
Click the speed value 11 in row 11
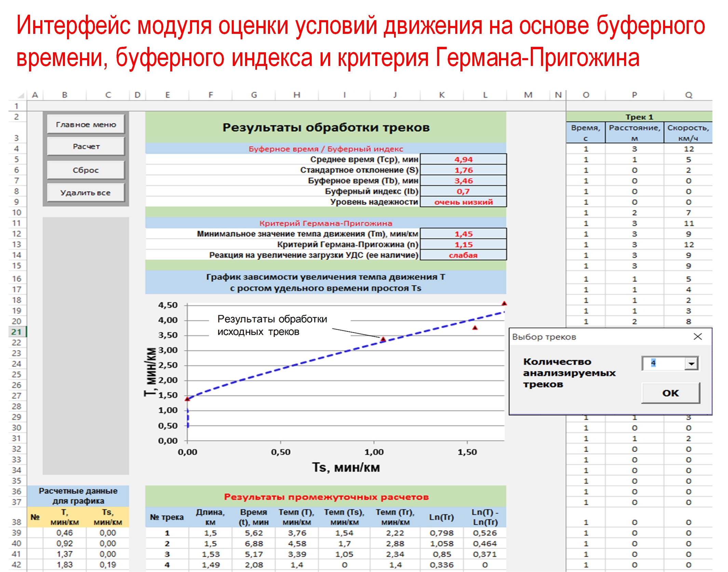[x=688, y=223]
